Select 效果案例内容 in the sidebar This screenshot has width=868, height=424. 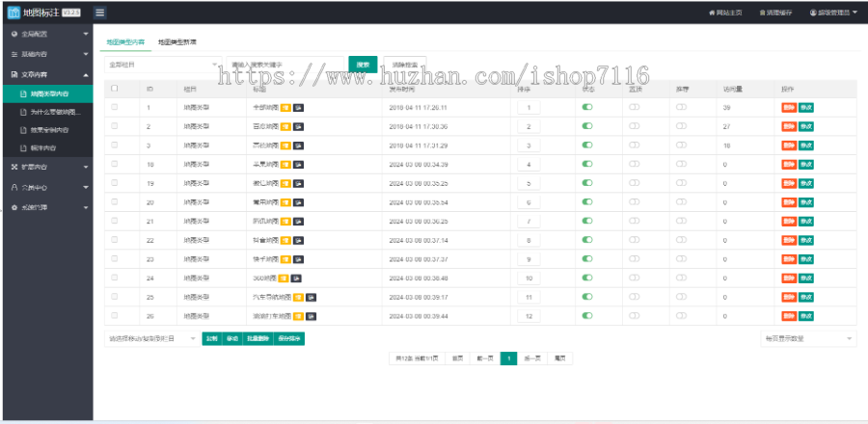click(47, 130)
